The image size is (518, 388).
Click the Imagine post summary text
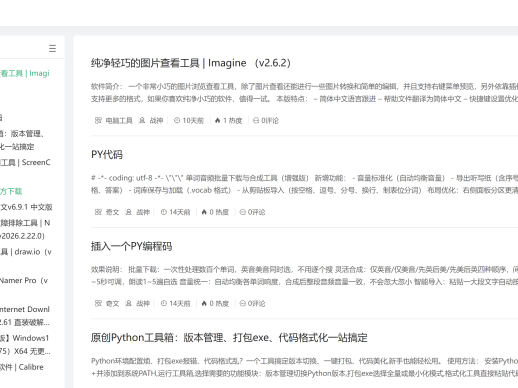pyautogui.click(x=304, y=93)
